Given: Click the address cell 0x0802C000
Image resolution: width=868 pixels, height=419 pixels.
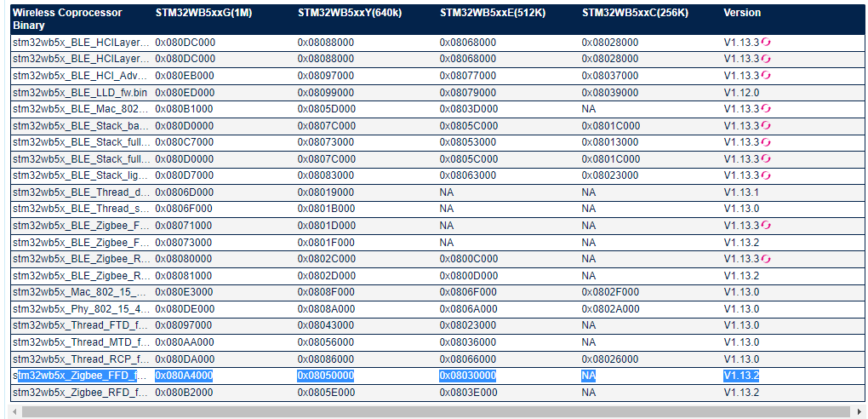Looking at the screenshot, I should [x=327, y=259].
